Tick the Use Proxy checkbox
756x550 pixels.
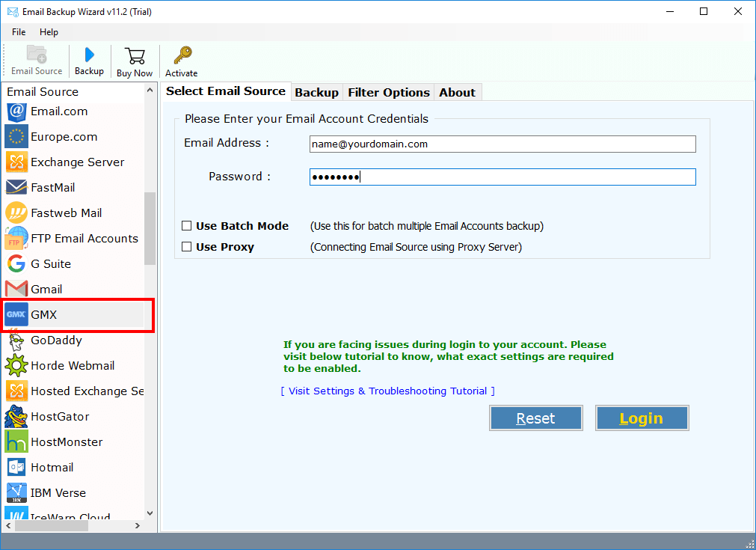click(187, 246)
